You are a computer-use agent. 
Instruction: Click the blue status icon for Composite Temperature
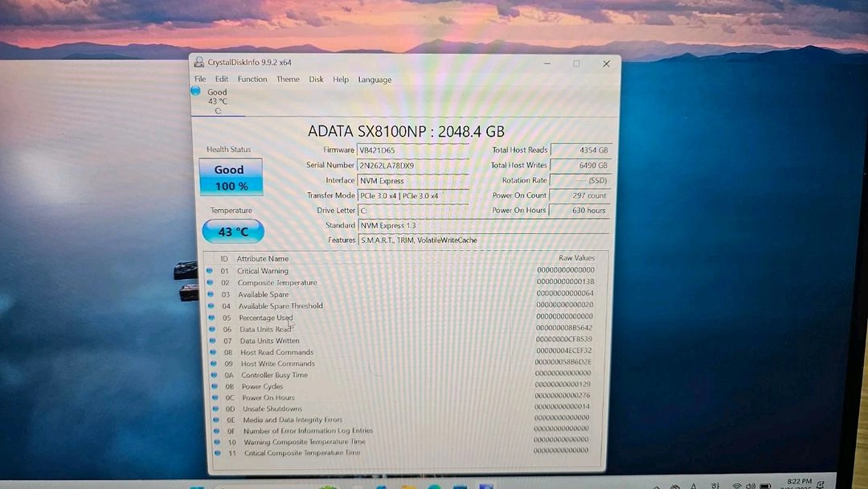[210, 281]
